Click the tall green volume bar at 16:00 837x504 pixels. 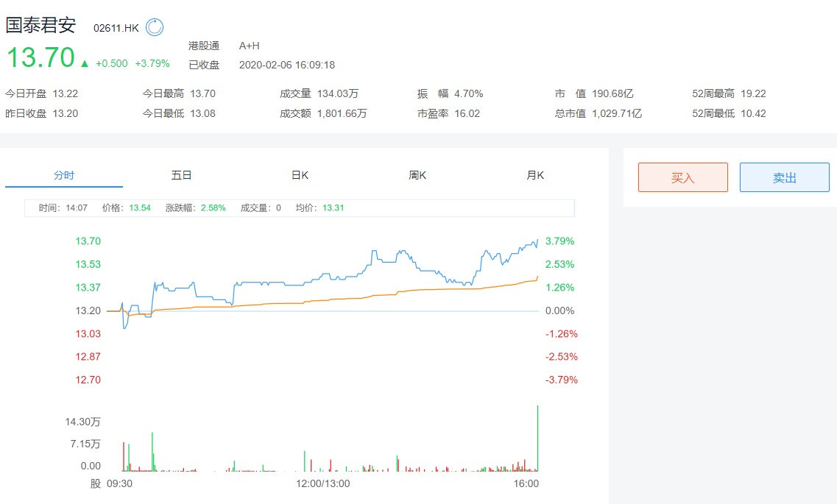click(x=538, y=438)
